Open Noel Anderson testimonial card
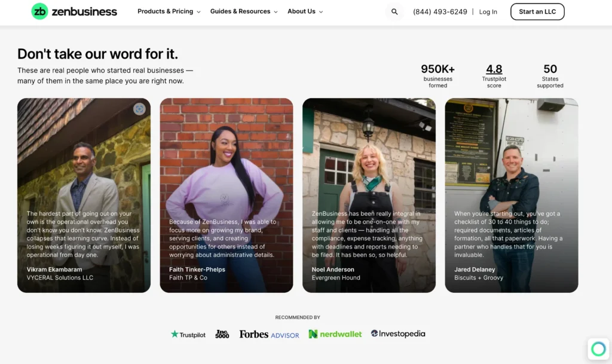Viewport: 612px width, 364px height. pos(369,195)
